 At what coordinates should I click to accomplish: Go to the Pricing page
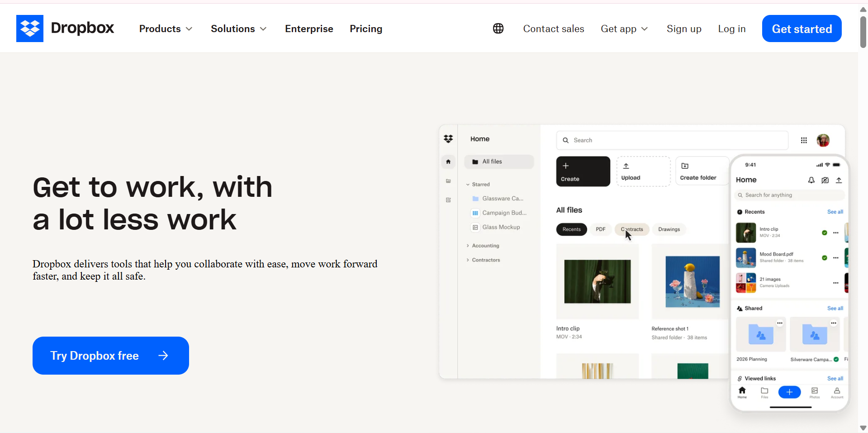click(x=366, y=29)
